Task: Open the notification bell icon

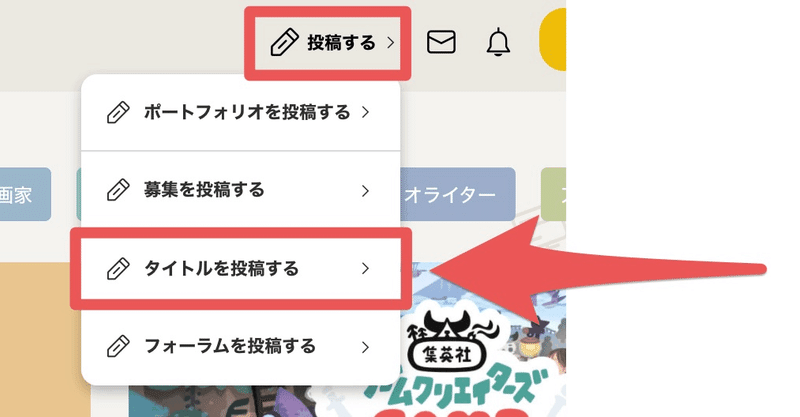Action: click(498, 42)
